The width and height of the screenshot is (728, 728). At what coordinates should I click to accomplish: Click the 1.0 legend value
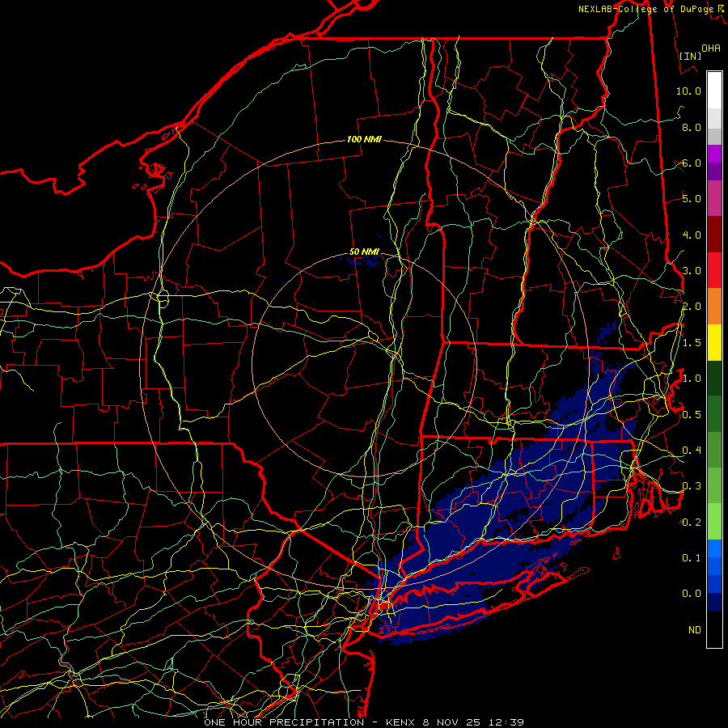click(692, 379)
